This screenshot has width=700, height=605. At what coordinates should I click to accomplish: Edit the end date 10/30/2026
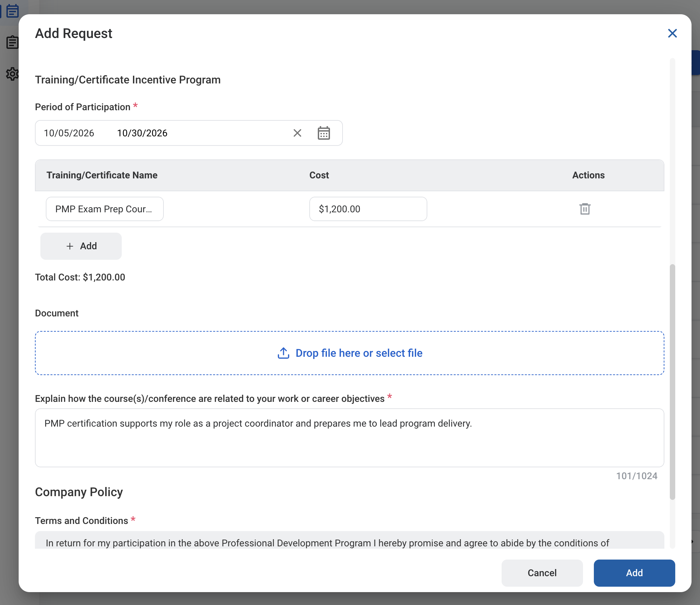click(142, 133)
